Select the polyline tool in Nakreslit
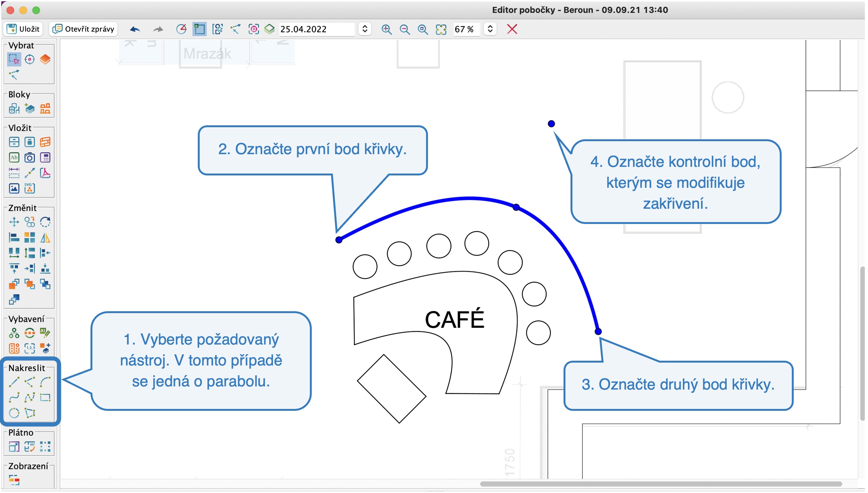Screen dimensions: 868x493 [30, 383]
